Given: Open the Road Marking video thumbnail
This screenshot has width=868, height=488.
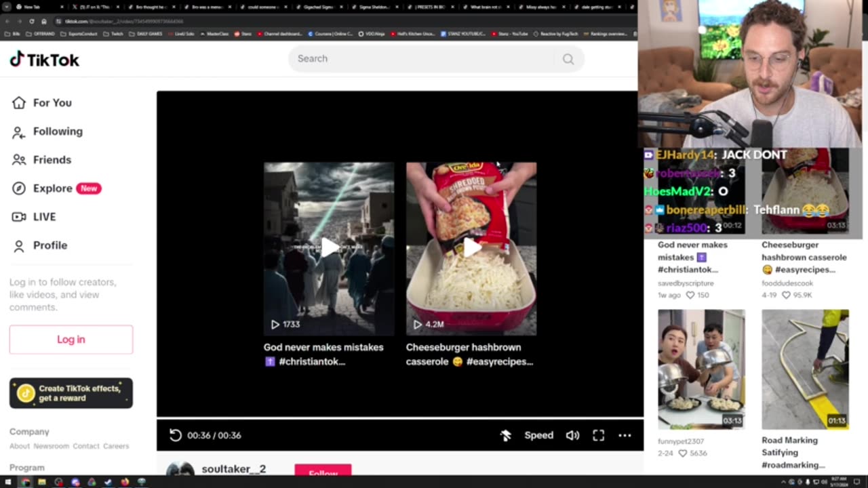Looking at the screenshot, I should coord(805,369).
